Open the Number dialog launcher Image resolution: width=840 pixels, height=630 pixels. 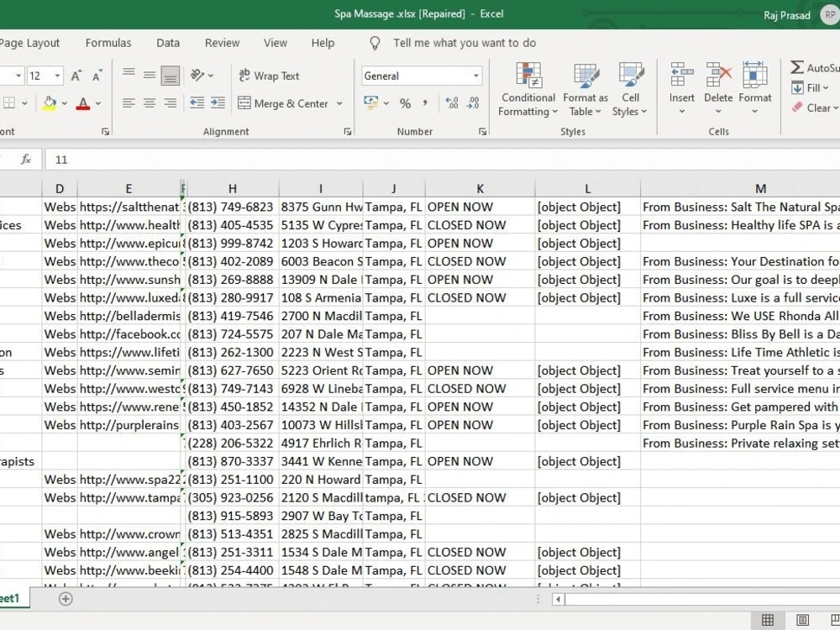coord(483,131)
